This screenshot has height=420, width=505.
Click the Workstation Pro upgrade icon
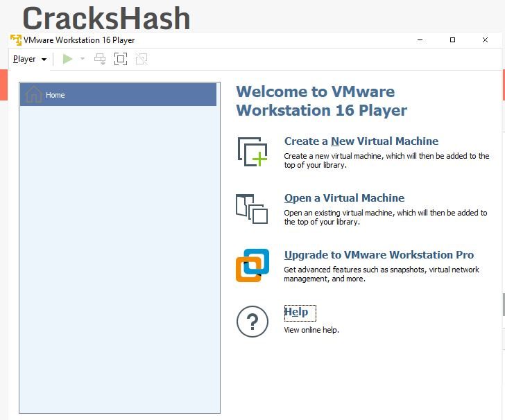pyautogui.click(x=252, y=265)
